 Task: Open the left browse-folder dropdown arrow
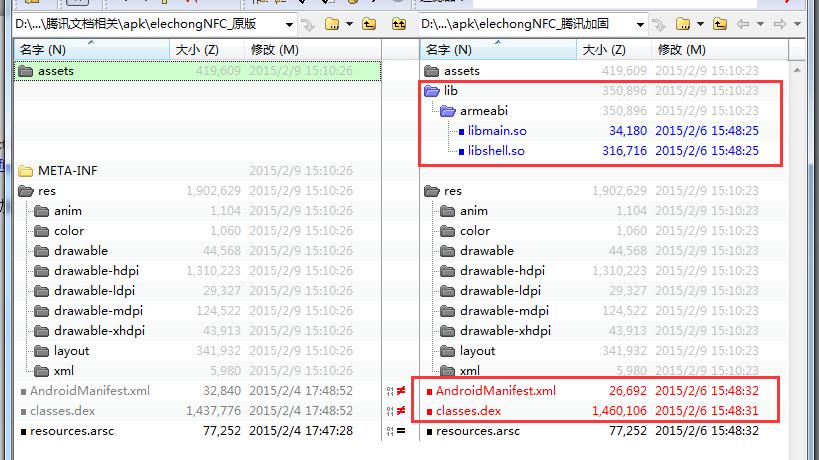click(349, 24)
